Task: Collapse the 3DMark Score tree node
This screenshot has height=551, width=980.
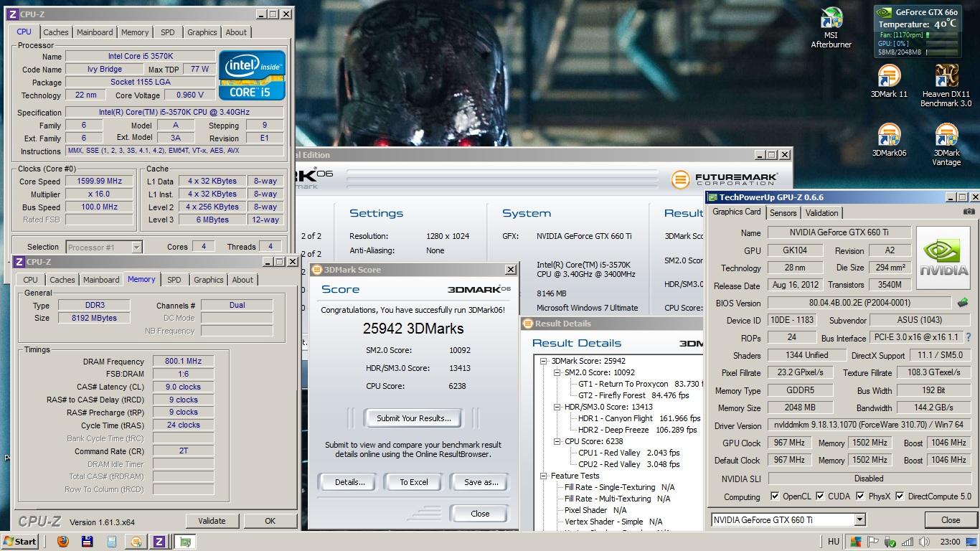Action: point(545,361)
